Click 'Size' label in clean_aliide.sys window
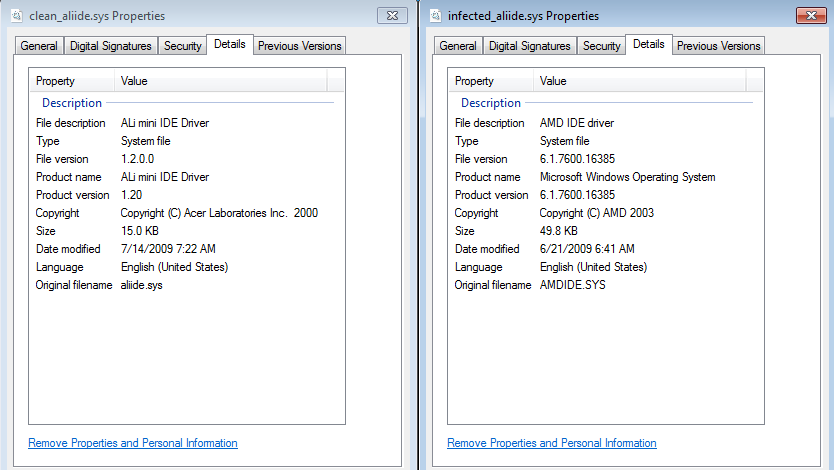The image size is (834, 470). [46, 231]
